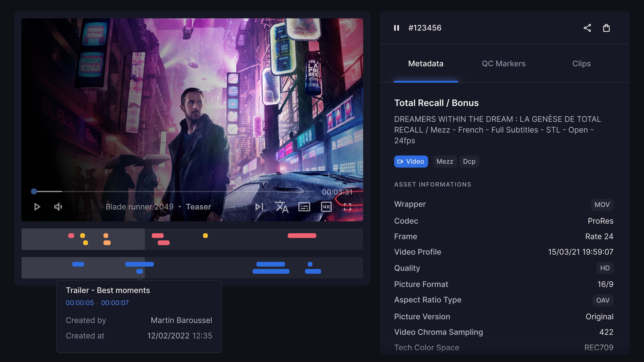644x362 pixels.
Task: Click the HD quality badge
Action: tap(605, 268)
